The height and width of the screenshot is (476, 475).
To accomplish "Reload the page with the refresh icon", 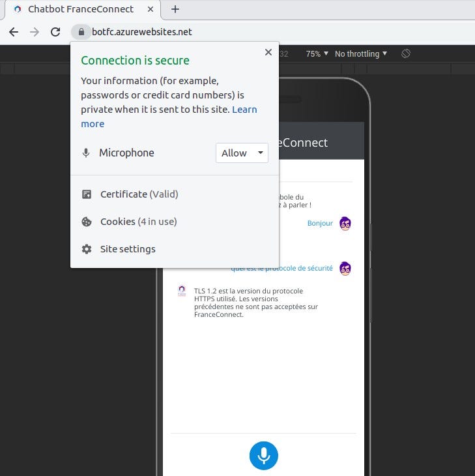I will 55,32.
